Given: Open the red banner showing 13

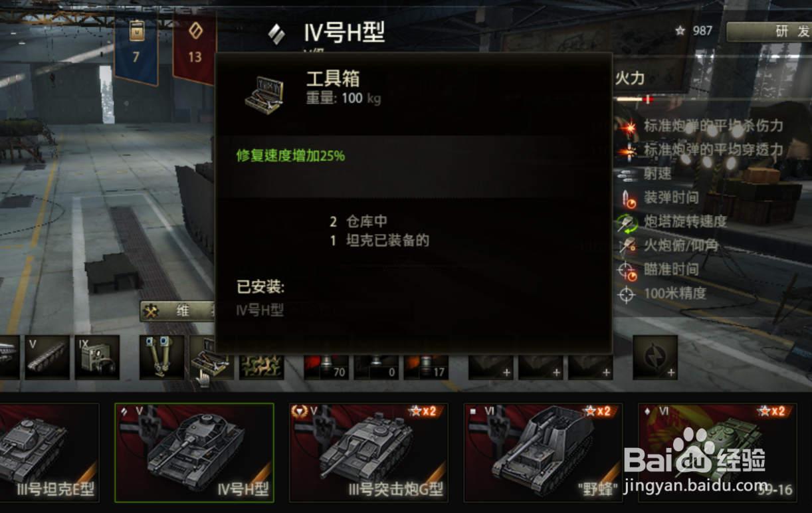Looking at the screenshot, I should pyautogui.click(x=194, y=48).
